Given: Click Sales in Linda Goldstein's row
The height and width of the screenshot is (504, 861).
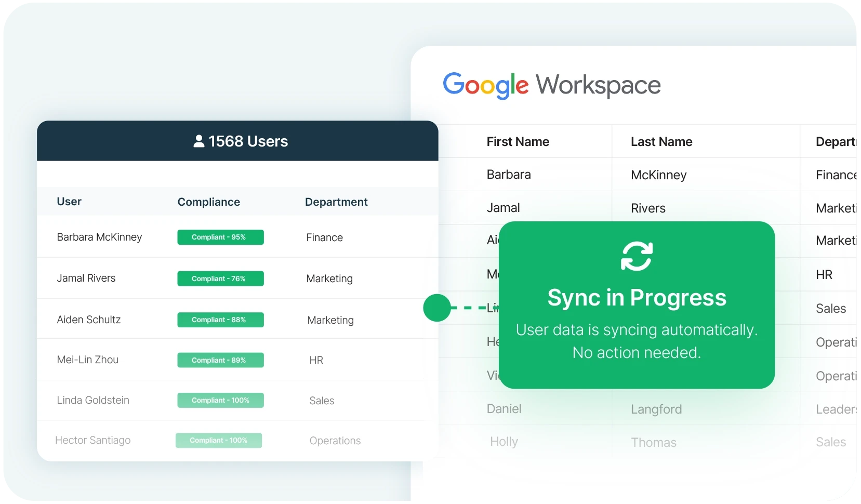Looking at the screenshot, I should pos(322,401).
